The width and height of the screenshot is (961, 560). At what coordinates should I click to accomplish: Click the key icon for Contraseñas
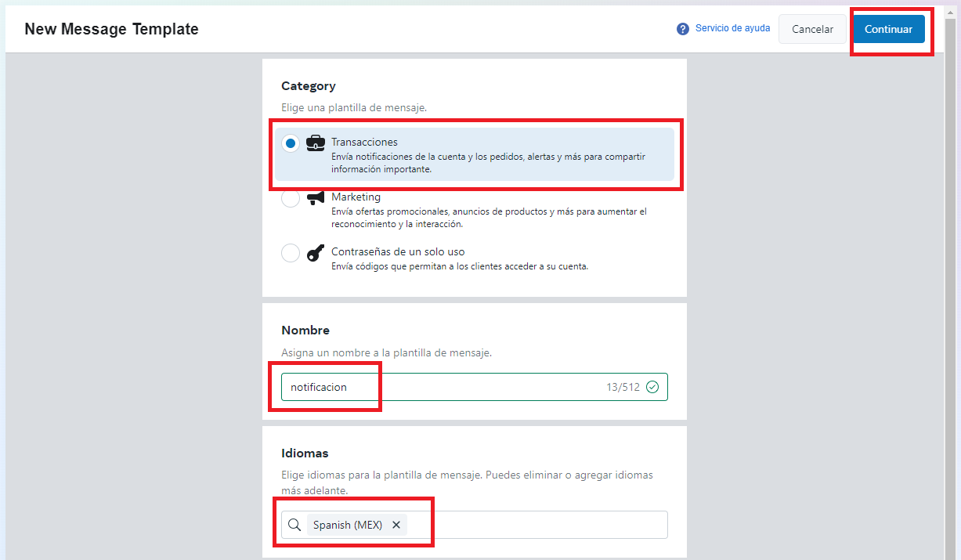tap(316, 253)
